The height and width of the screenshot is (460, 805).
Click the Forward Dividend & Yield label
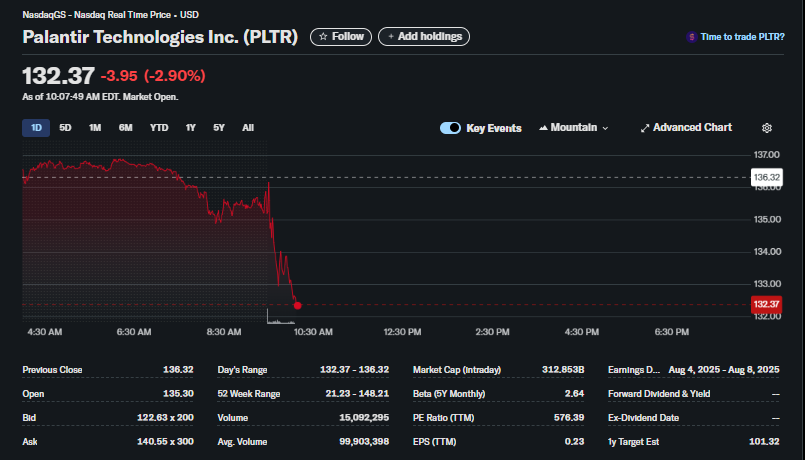(x=659, y=394)
